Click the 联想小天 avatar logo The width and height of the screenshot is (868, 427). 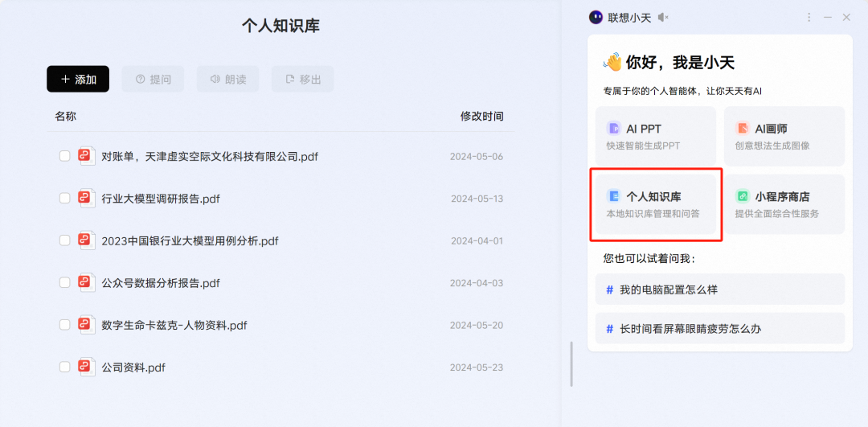[x=596, y=17]
